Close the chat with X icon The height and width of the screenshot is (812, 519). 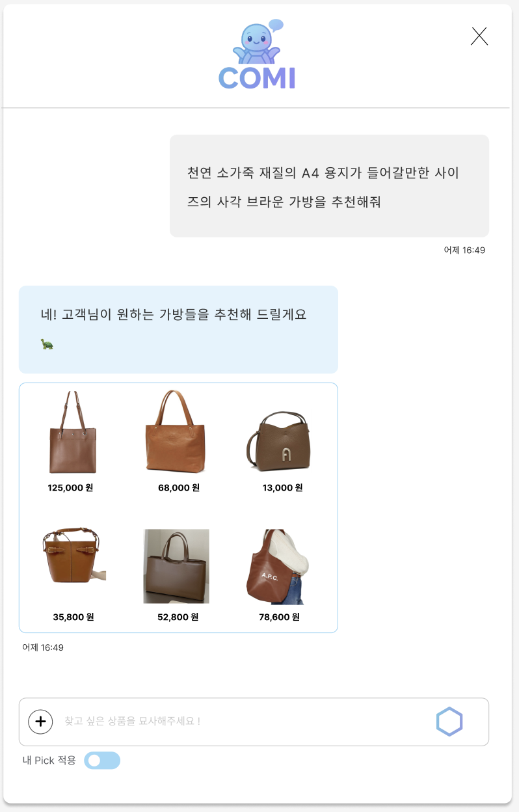tap(479, 36)
